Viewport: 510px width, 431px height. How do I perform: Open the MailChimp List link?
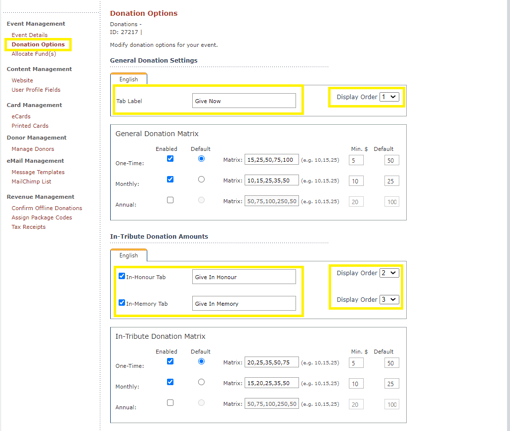click(31, 181)
